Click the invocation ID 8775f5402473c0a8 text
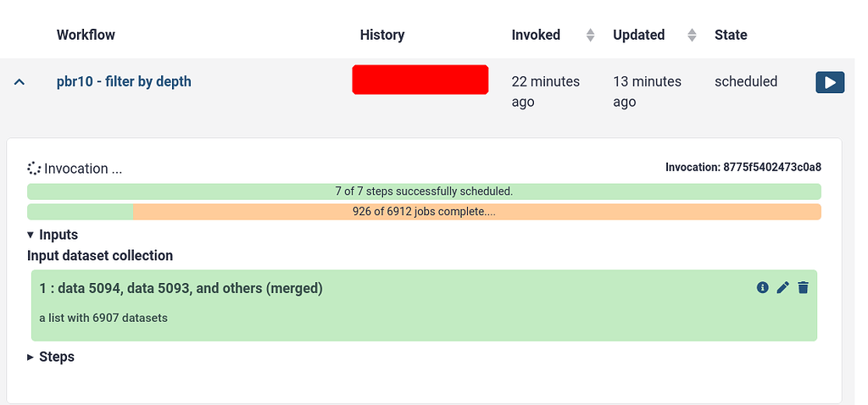The height and width of the screenshot is (405, 868). (x=743, y=167)
